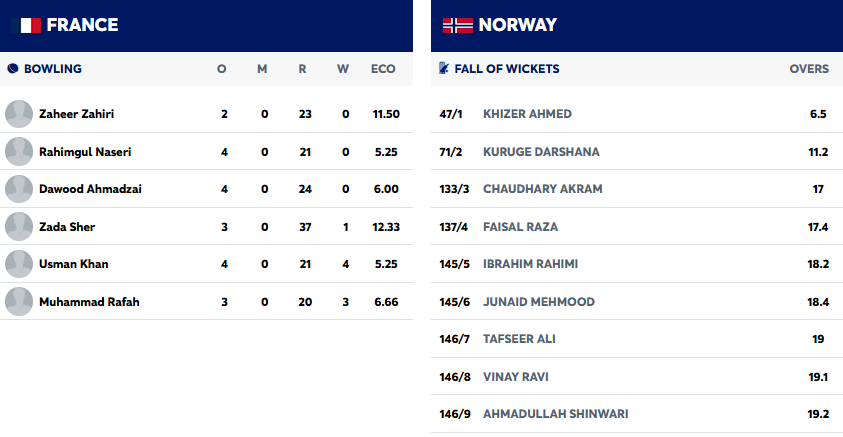The width and height of the screenshot is (843, 437).
Task: Click Muhammad Rafah's avatar icon
Action: 19,302
